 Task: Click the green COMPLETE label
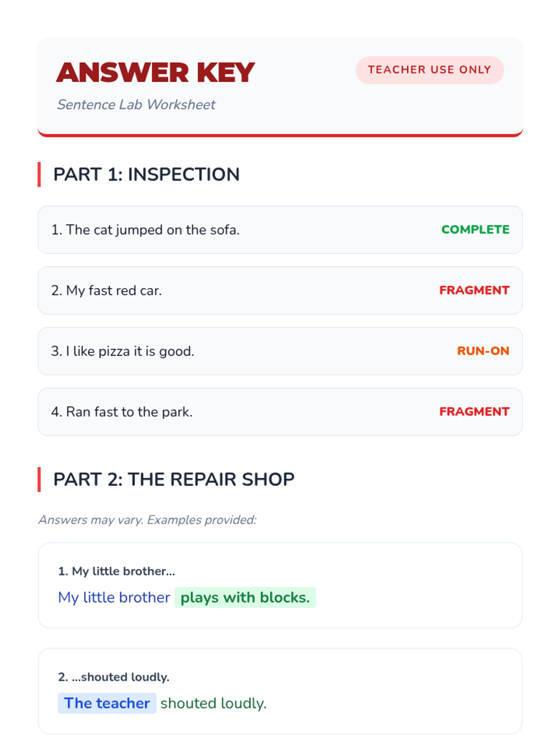coord(475,230)
